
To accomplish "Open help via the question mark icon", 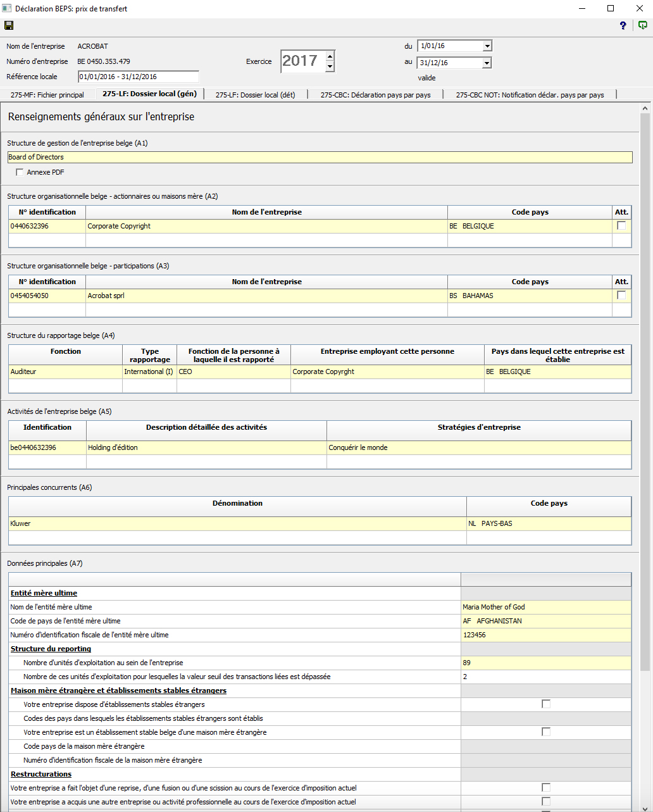I will click(x=623, y=25).
